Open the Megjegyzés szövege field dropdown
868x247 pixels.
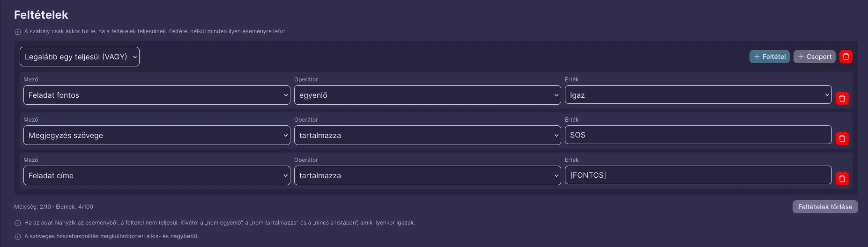click(157, 135)
